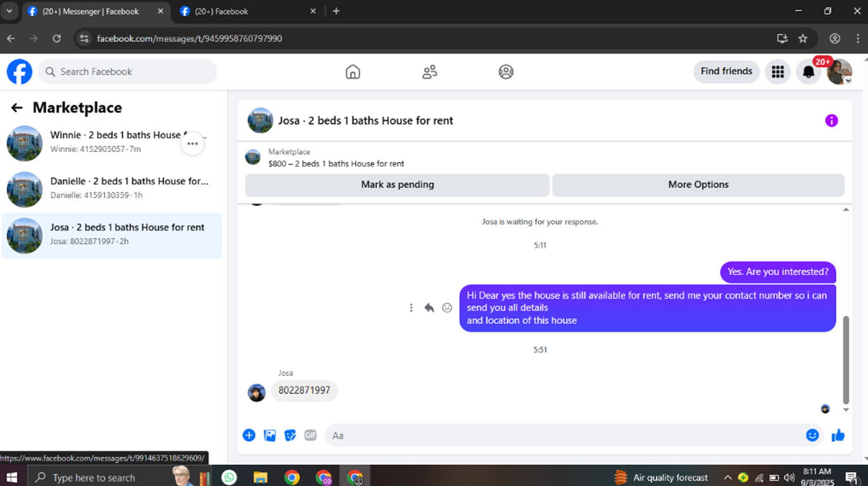Open the Windows Start menu
Image resolution: width=868 pixels, height=486 pixels.
[x=11, y=477]
